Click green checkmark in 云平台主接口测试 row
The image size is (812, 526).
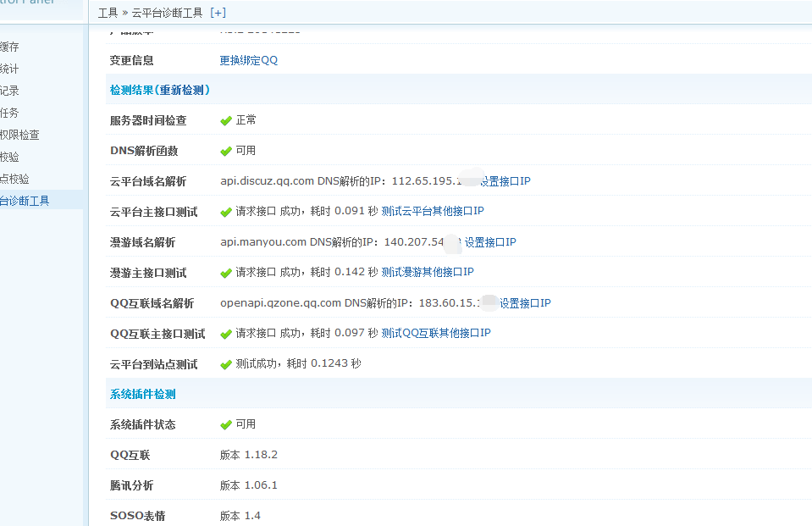(x=226, y=212)
